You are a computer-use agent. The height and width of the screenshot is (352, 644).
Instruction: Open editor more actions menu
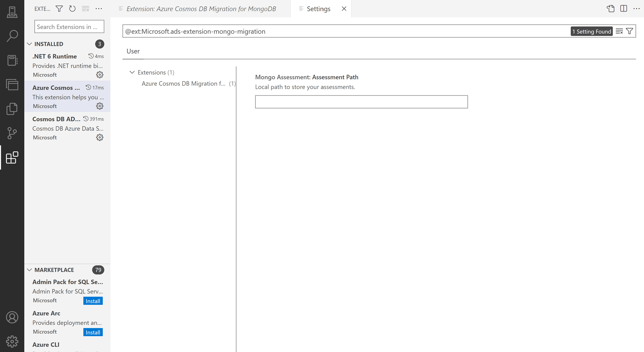click(x=636, y=9)
